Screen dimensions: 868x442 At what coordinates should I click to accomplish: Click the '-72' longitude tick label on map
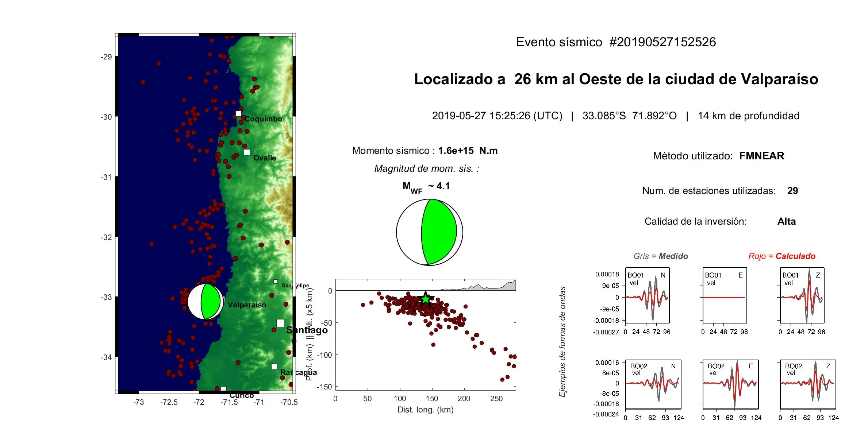[x=199, y=402]
